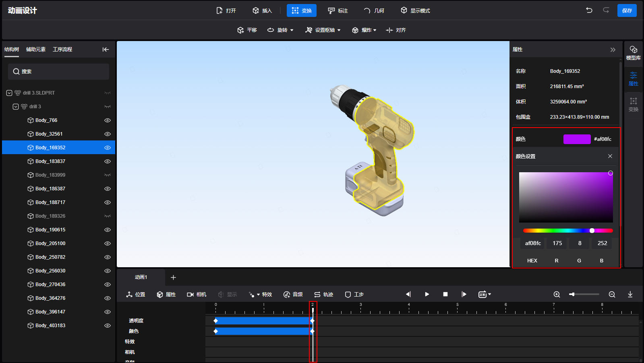Jump to the next keyframe
Image resolution: width=644 pixels, height=363 pixels.
click(x=464, y=294)
